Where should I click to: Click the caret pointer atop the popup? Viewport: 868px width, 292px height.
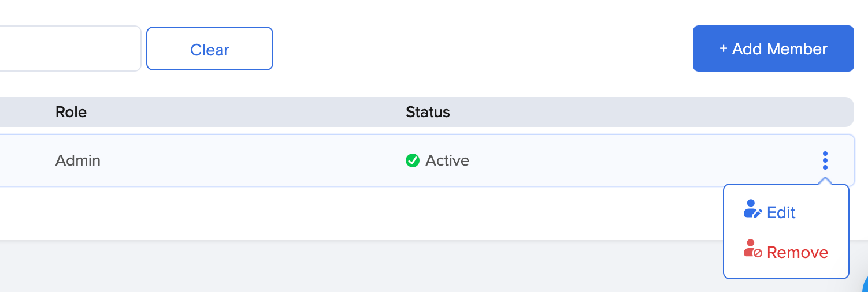pyautogui.click(x=825, y=181)
